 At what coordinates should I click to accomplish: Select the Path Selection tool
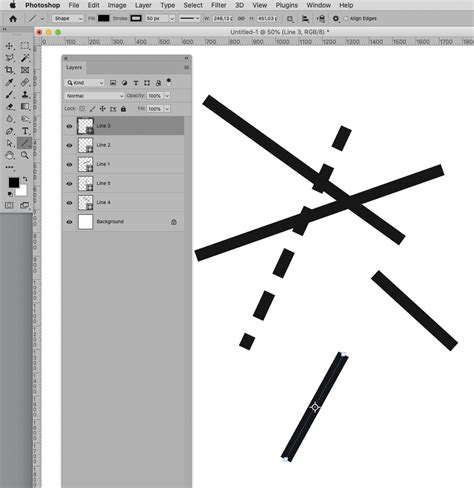[x=9, y=143]
